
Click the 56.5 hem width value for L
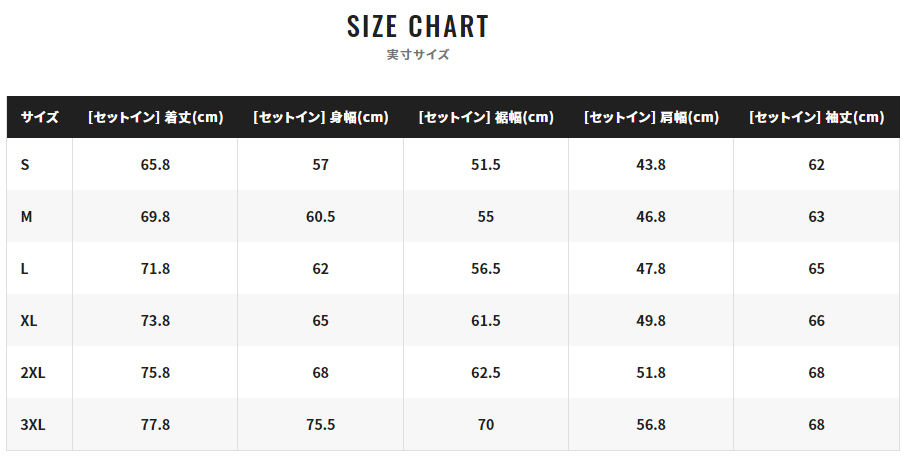(486, 269)
